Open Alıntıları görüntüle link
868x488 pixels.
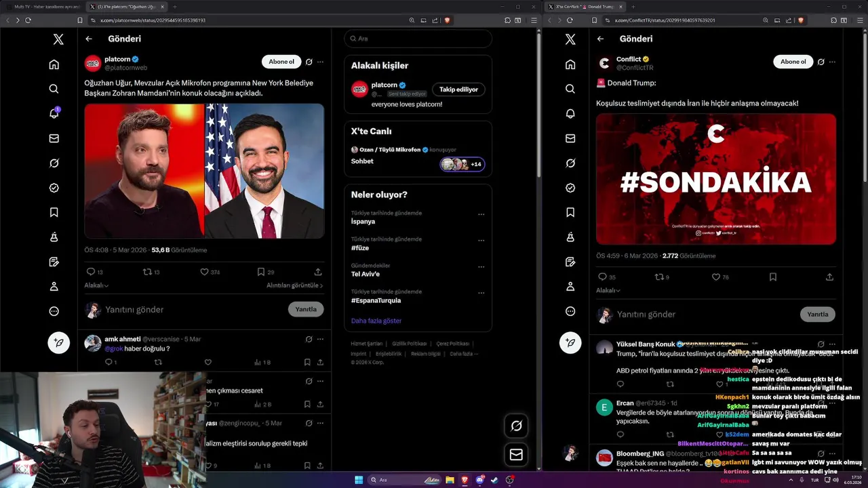pyautogui.click(x=294, y=285)
